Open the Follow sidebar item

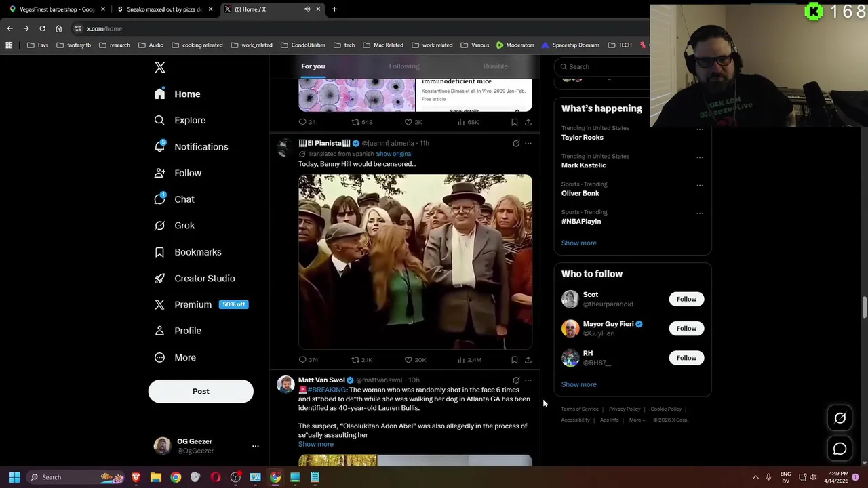tap(178, 173)
